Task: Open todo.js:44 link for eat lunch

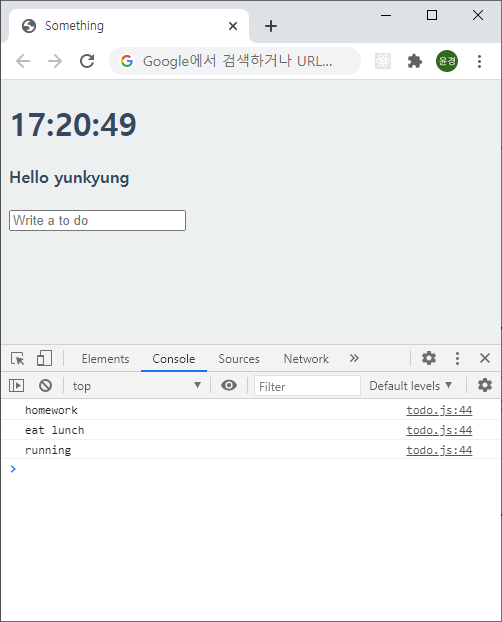Action: 439,430
